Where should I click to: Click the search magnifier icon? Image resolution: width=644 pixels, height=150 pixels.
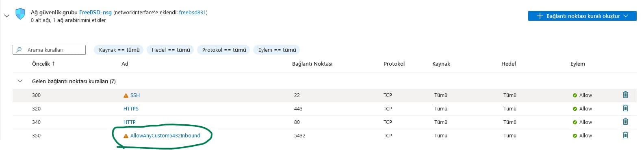[19, 50]
